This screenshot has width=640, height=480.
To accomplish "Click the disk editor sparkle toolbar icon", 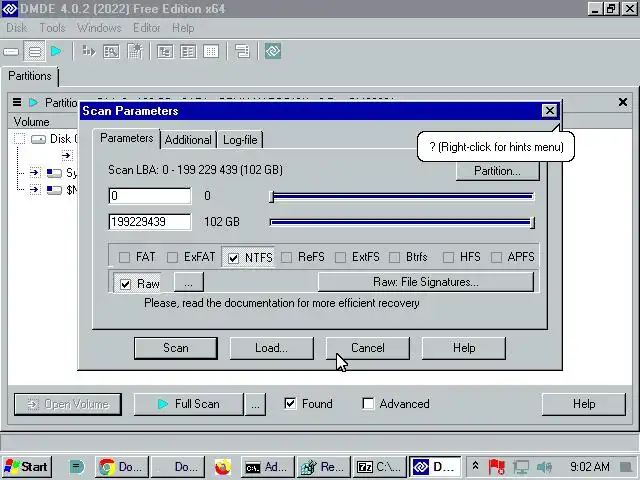I will [135, 51].
